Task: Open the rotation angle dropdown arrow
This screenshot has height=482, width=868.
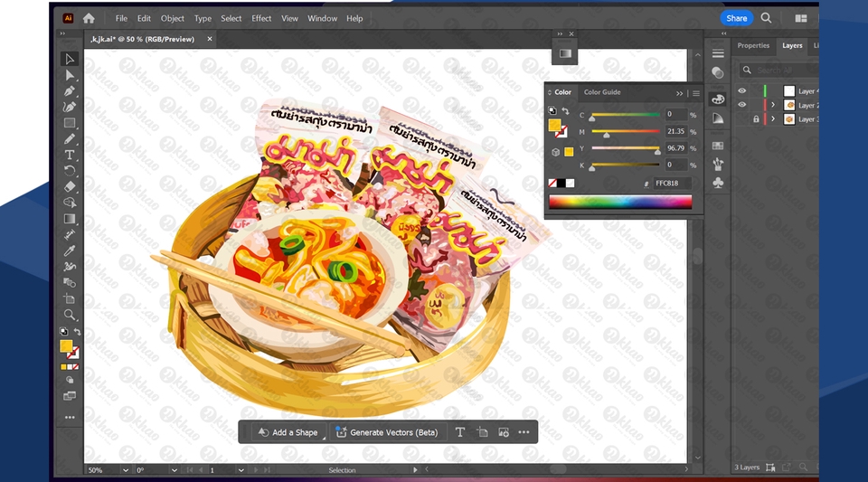Action: click(174, 470)
